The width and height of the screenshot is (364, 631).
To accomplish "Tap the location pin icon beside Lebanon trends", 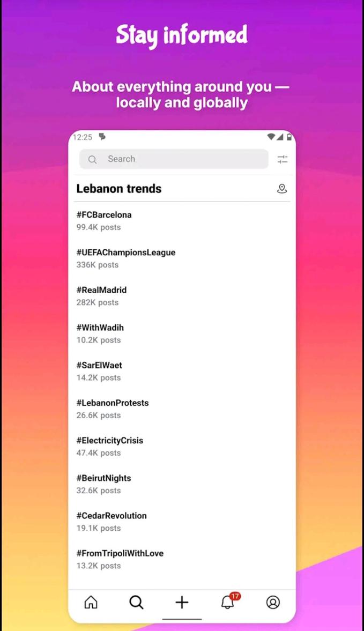I will [x=282, y=189].
